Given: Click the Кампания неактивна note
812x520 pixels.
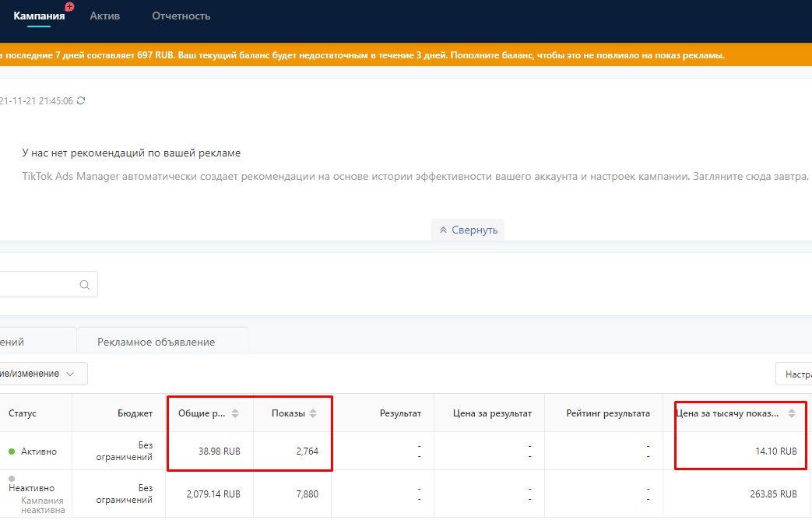Looking at the screenshot, I should coord(43,505).
